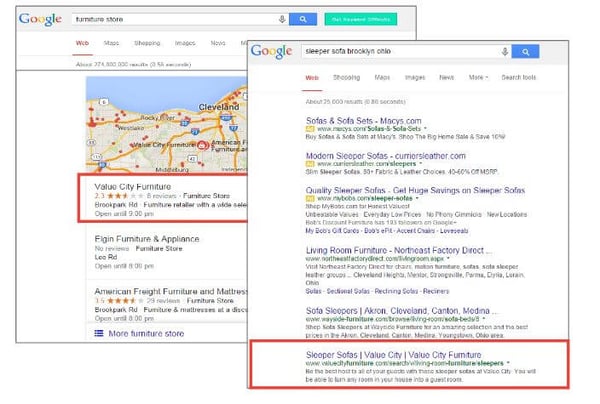Viewport: 600px width, 404px height.
Task: Click the sleeper sofa brooklyn ohio search field
Action: [406, 51]
